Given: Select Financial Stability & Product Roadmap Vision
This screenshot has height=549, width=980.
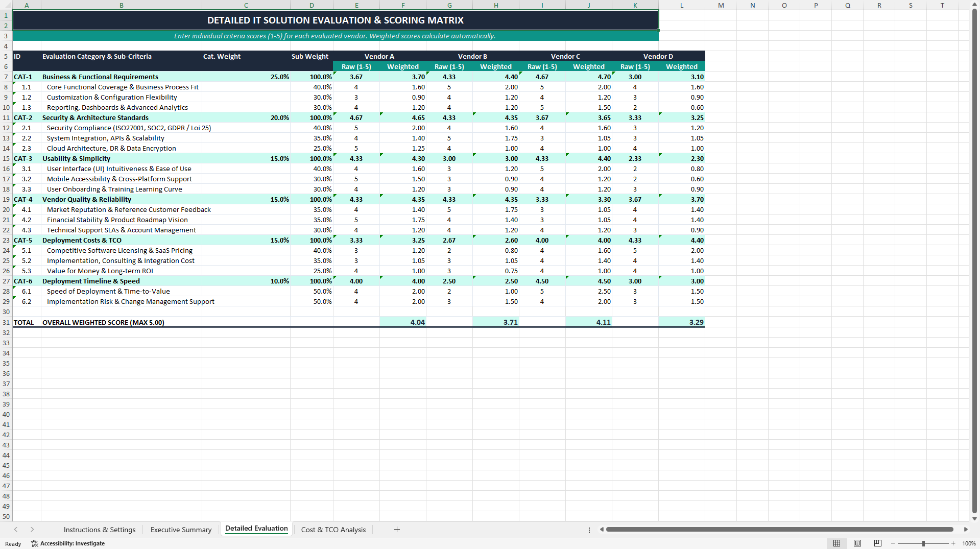Looking at the screenshot, I should (x=122, y=220).
